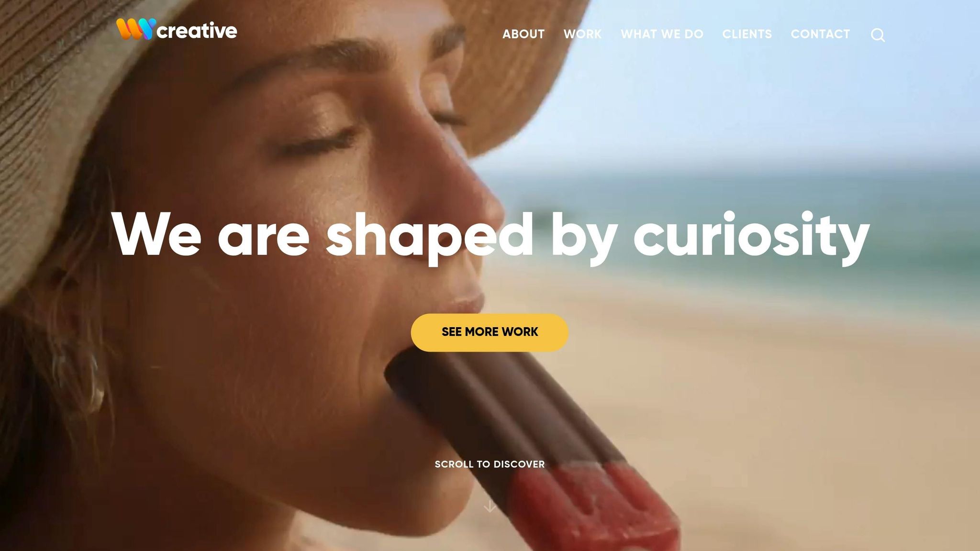Click the SEE MORE WORK button
The image size is (980, 551).
coord(490,332)
